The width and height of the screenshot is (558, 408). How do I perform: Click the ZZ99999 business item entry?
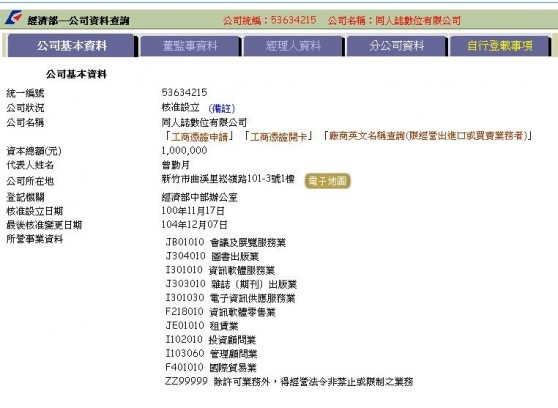(x=289, y=382)
